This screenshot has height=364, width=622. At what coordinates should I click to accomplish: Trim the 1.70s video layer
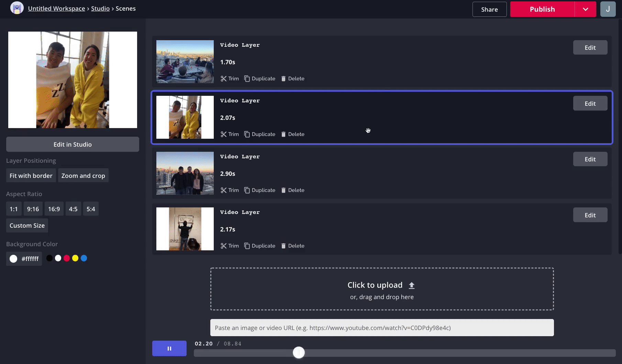tap(230, 79)
